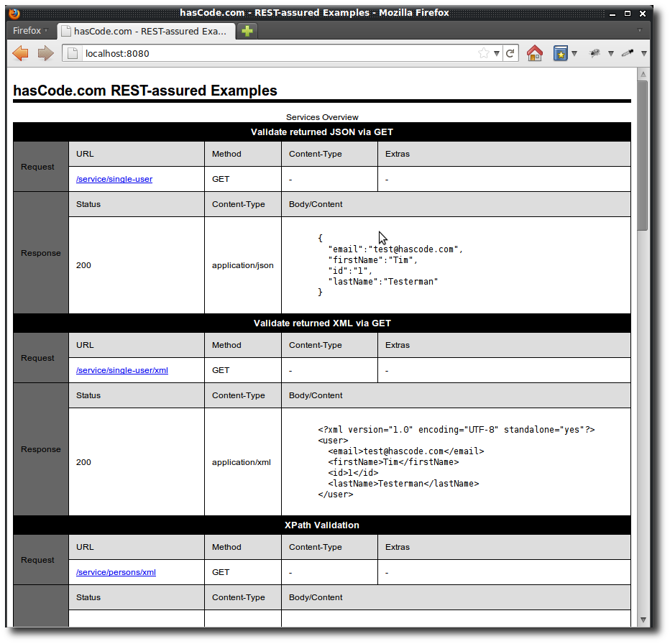Screen dimensions: 670x644
Task: Go back to the previous page
Action: 20,52
